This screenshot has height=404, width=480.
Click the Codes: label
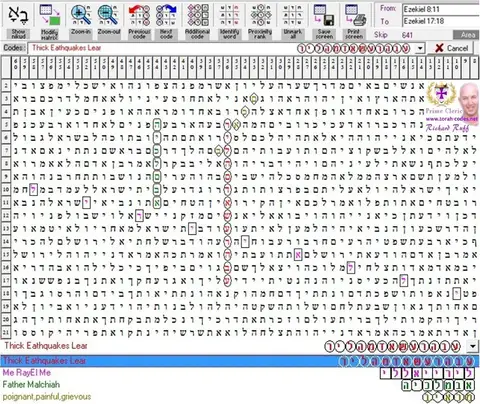click(x=14, y=48)
